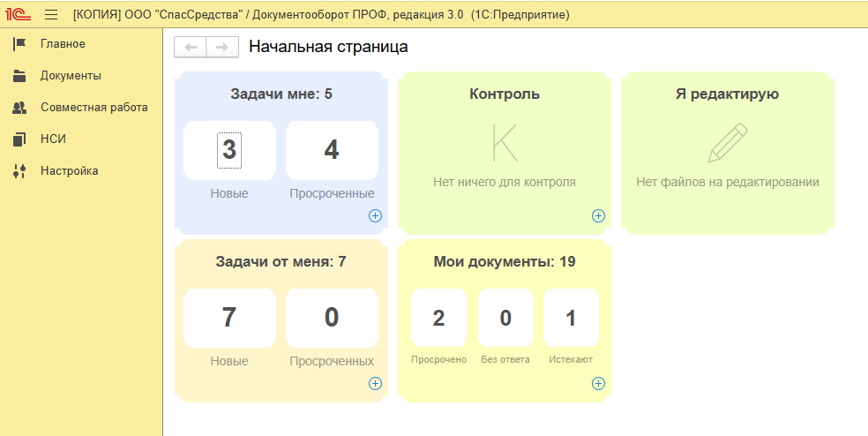Click the Начальная страница page title

328,47
